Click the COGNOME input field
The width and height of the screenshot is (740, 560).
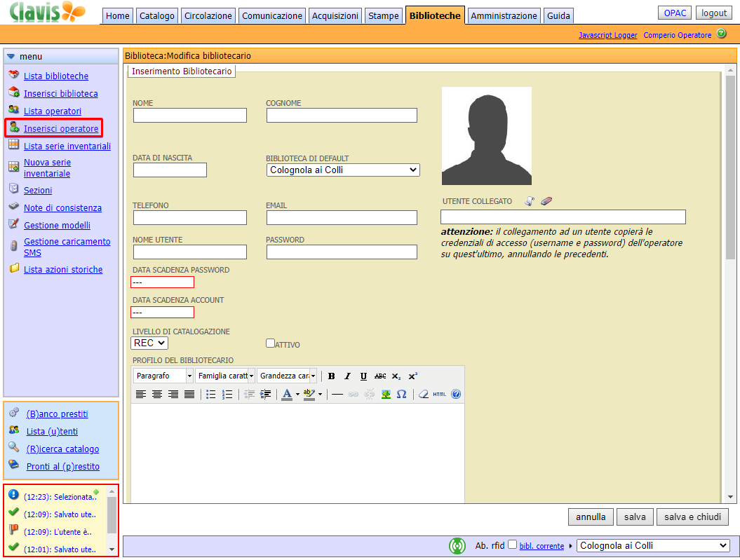[342, 116]
